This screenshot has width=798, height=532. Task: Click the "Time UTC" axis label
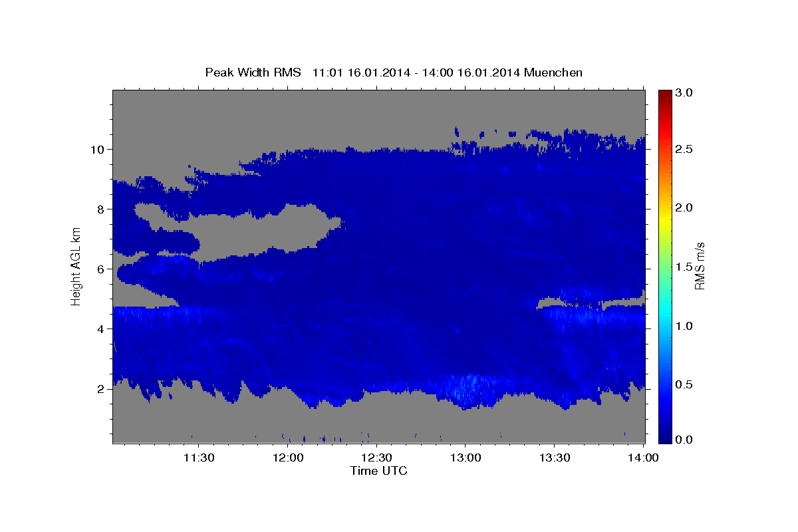coord(378,471)
